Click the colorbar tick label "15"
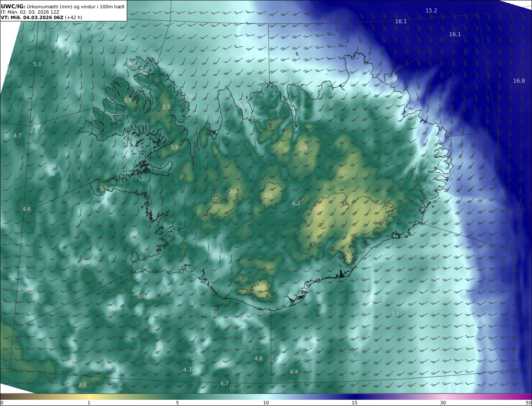The image size is (532, 406). 355,403
